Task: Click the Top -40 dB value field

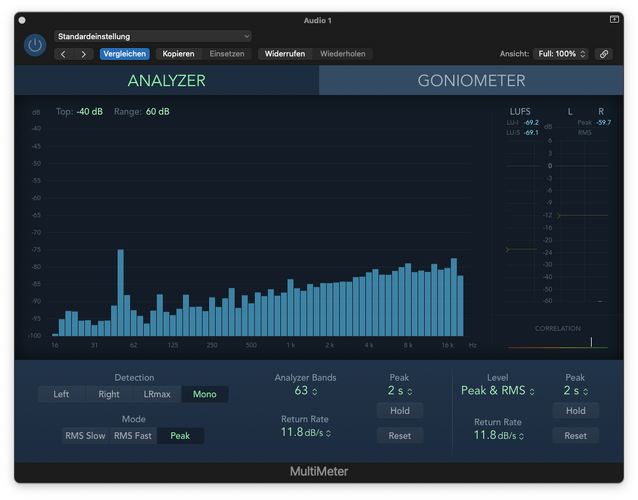Action: point(90,111)
